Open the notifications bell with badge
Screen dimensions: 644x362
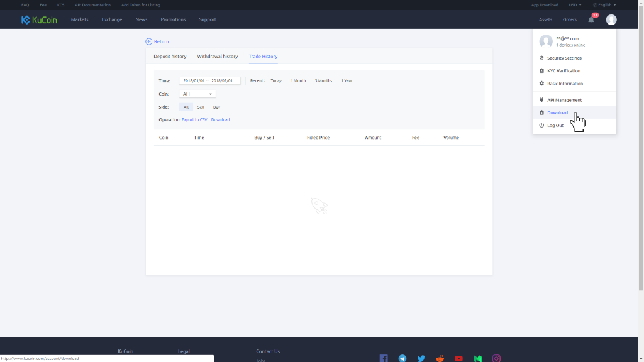591,19
